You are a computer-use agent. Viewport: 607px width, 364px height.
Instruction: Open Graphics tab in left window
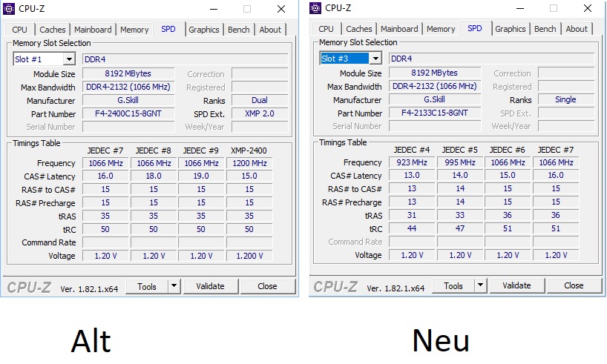(x=204, y=30)
